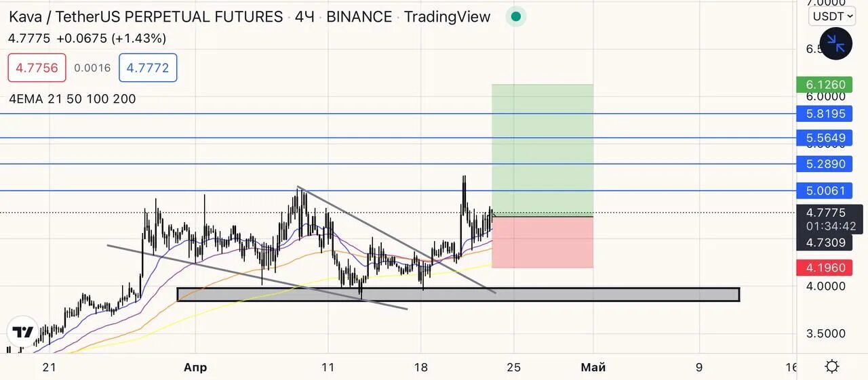868x380 pixels.
Task: Click the 01:34:42 candle countdown timer
Action: [831, 226]
